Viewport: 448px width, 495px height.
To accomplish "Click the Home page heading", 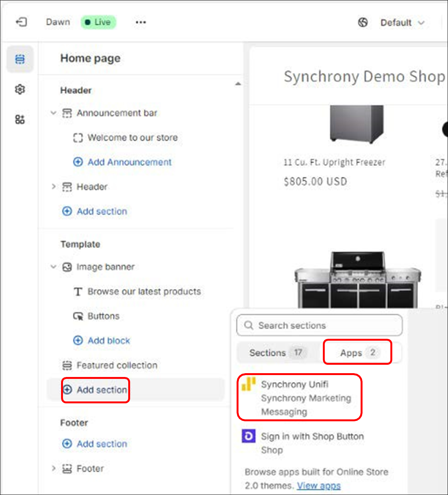I will click(x=90, y=58).
